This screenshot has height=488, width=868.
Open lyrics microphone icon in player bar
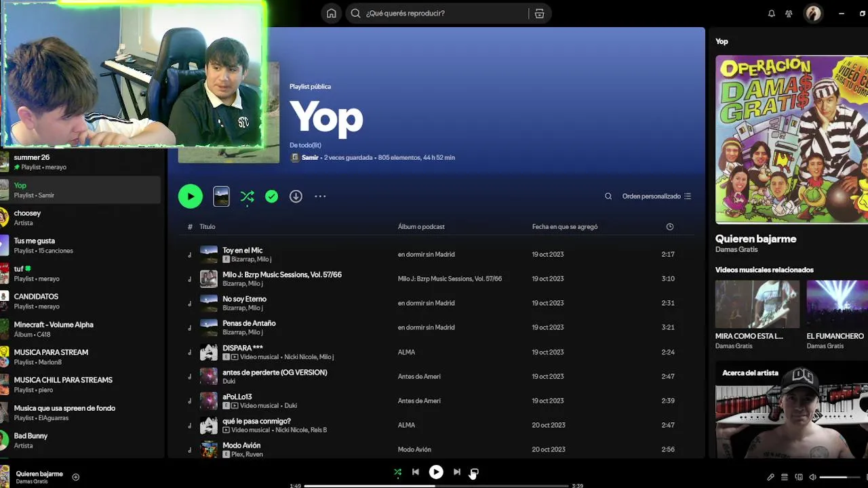click(x=770, y=477)
